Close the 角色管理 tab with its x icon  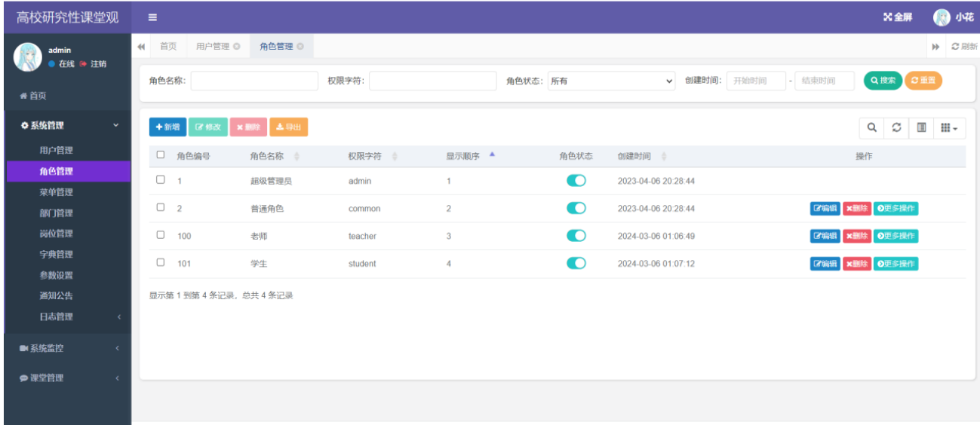coord(300,47)
